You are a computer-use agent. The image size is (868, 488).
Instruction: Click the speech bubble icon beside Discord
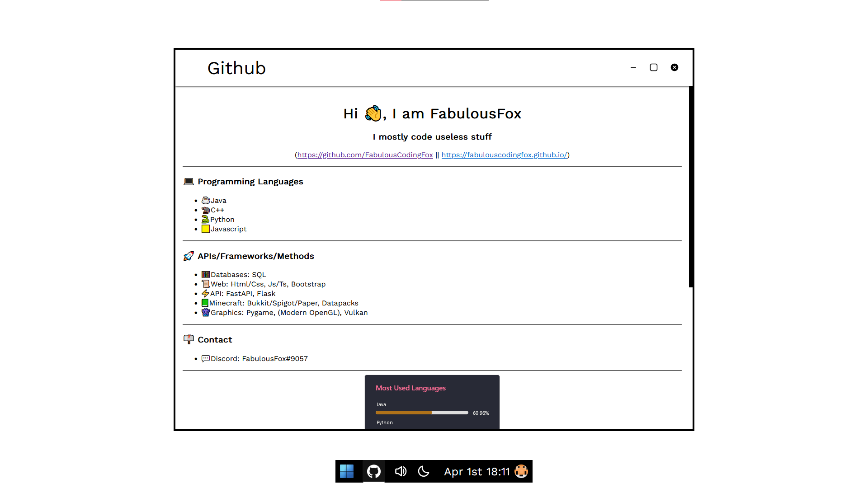point(205,359)
